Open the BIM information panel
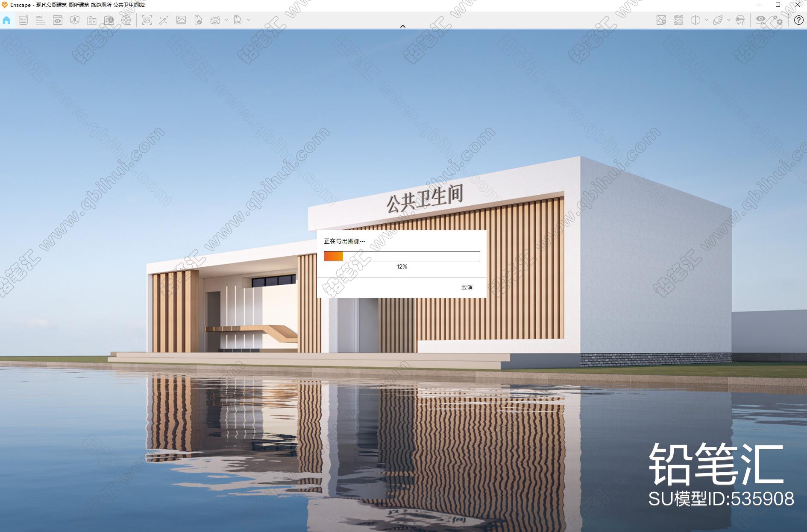Image resolution: width=807 pixels, height=532 pixels. [x=40, y=20]
